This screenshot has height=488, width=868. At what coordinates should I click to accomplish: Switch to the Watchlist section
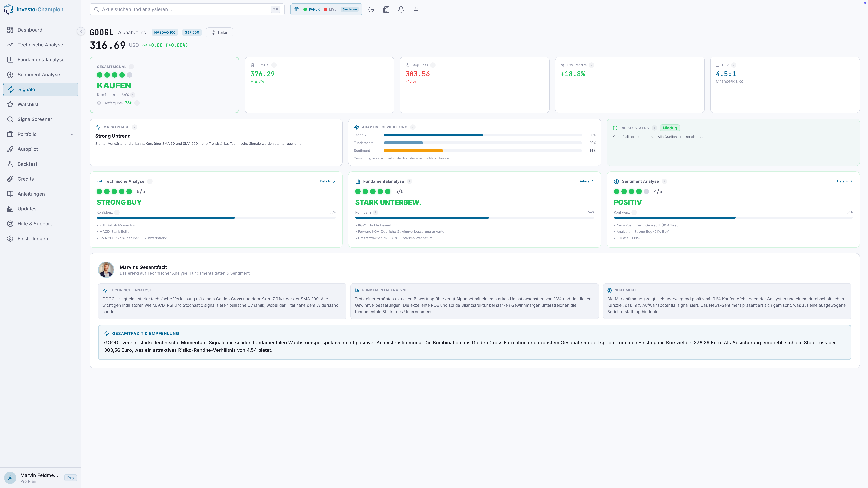coord(28,104)
